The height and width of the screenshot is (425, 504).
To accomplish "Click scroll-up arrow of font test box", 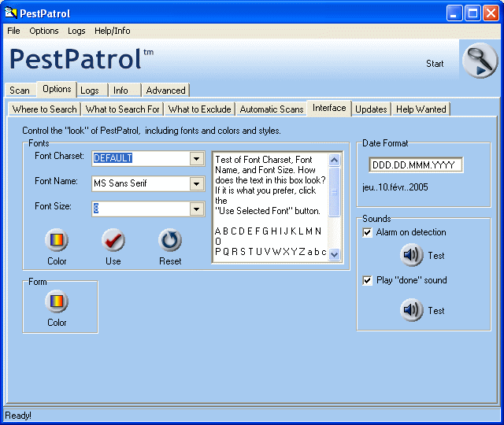I will tap(334, 159).
